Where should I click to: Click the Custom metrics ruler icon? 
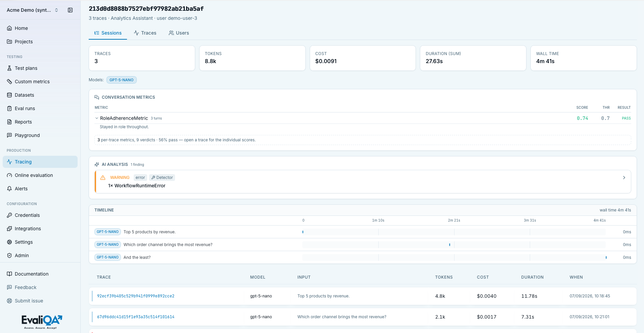tap(9, 82)
